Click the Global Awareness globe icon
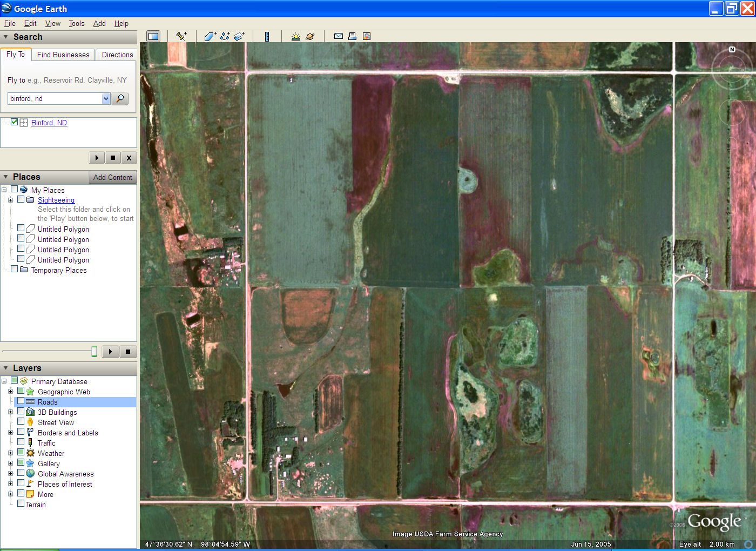The height and width of the screenshot is (551, 756). (30, 474)
